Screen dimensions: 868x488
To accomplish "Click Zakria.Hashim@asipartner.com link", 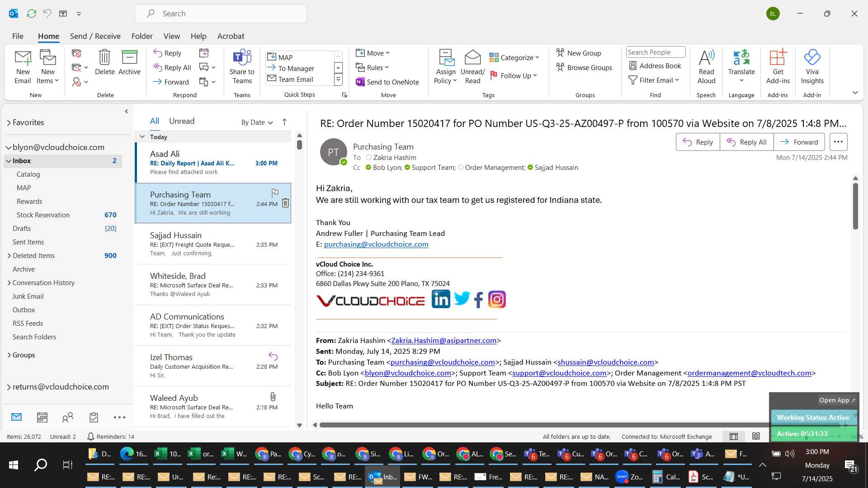I will [444, 340].
